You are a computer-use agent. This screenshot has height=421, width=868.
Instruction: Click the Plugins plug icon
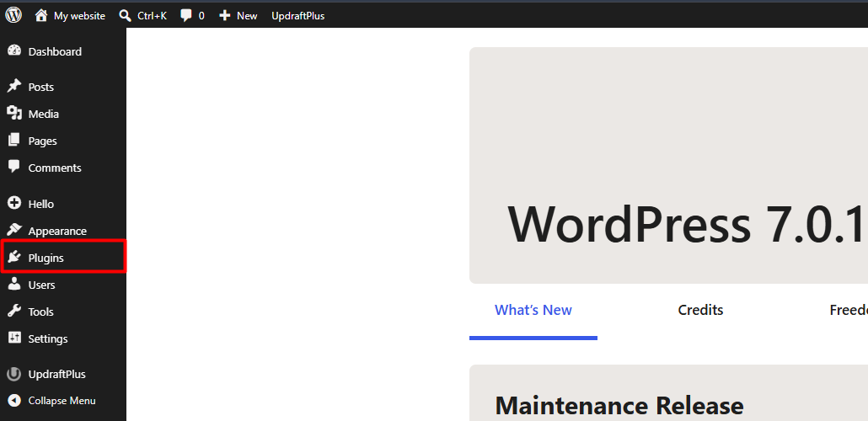point(13,258)
